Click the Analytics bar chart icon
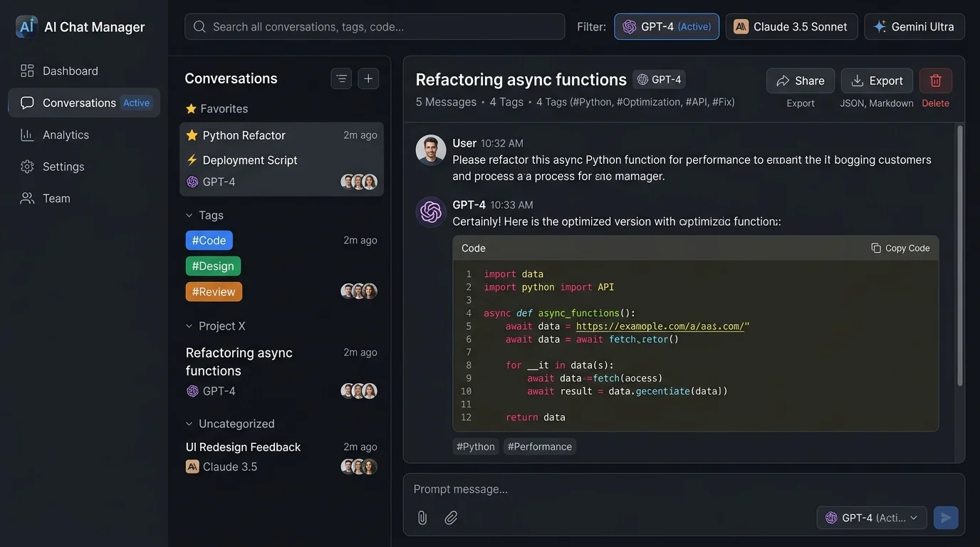980x547 pixels. point(27,135)
